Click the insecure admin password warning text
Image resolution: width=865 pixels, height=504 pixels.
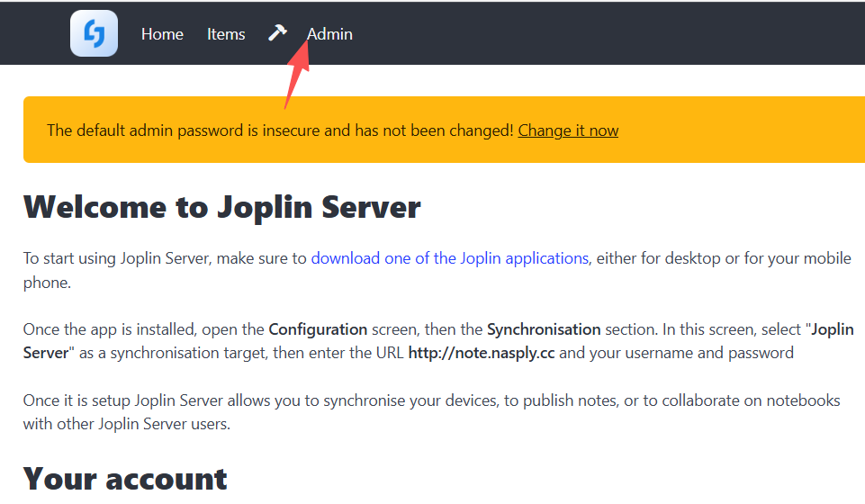tap(280, 130)
